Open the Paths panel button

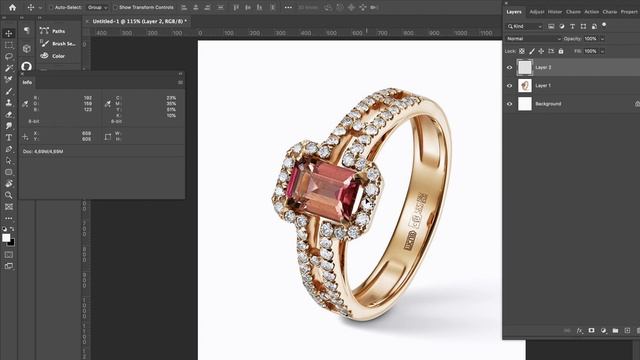(x=53, y=31)
